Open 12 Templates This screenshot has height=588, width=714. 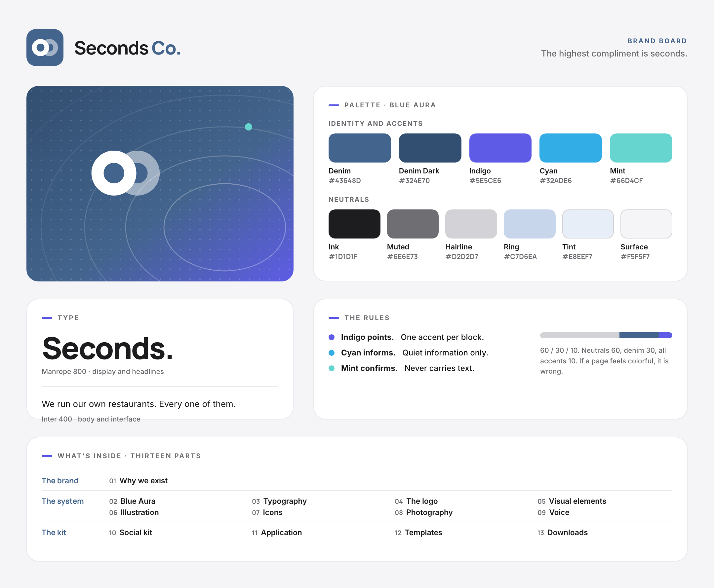coord(418,533)
